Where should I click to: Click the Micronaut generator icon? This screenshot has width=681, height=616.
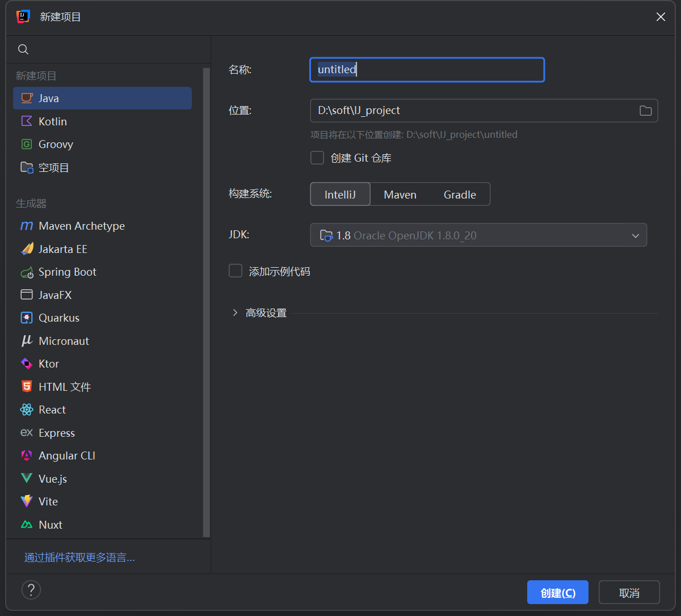[26, 340]
